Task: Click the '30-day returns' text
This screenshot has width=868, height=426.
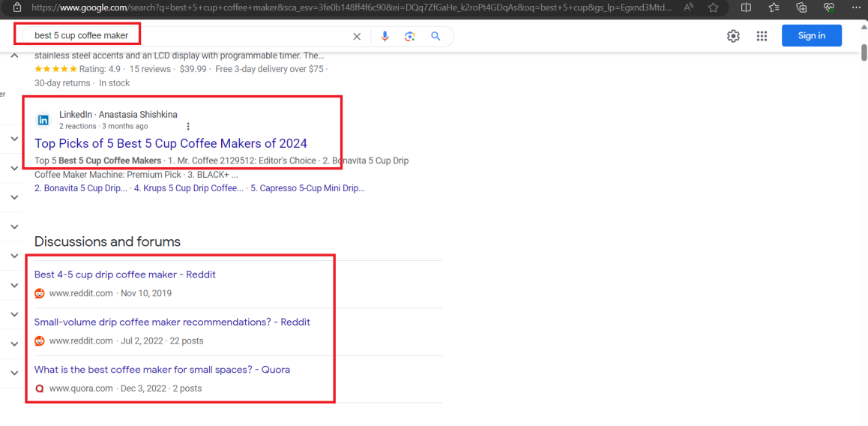Action: coord(62,83)
